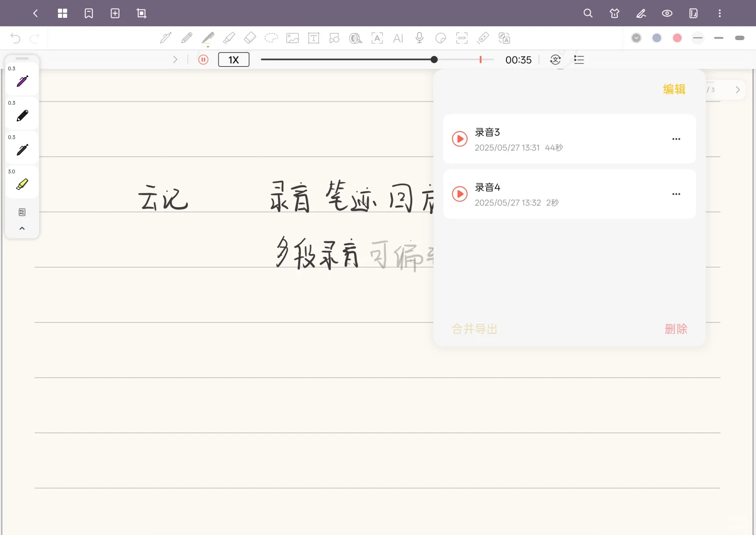Select the medium stroke width
Image resolution: width=756 pixels, height=535 pixels.
coord(719,38)
